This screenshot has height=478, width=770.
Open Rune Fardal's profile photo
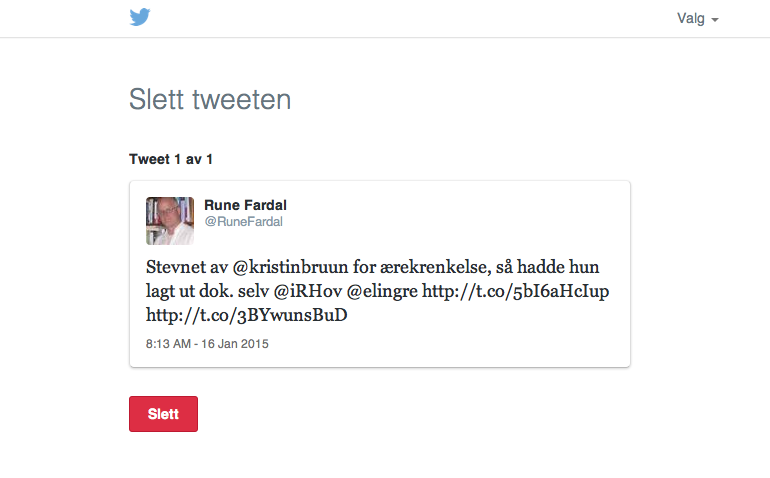(x=170, y=221)
